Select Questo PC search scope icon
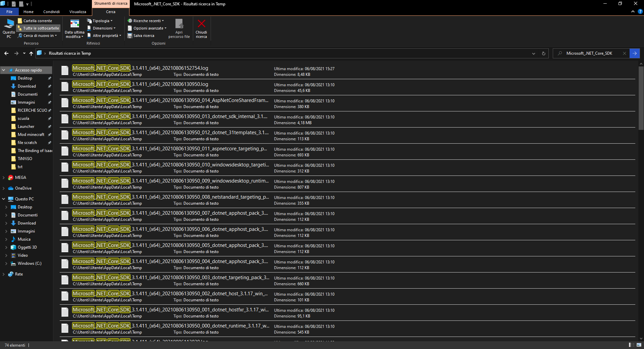Image resolution: width=644 pixels, height=349 pixels. (x=9, y=27)
